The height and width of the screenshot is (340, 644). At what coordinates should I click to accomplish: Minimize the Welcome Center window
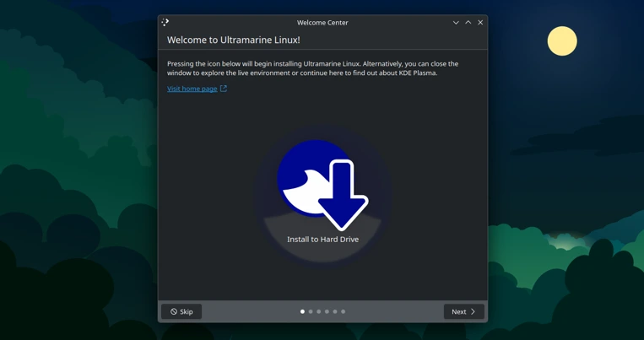456,23
